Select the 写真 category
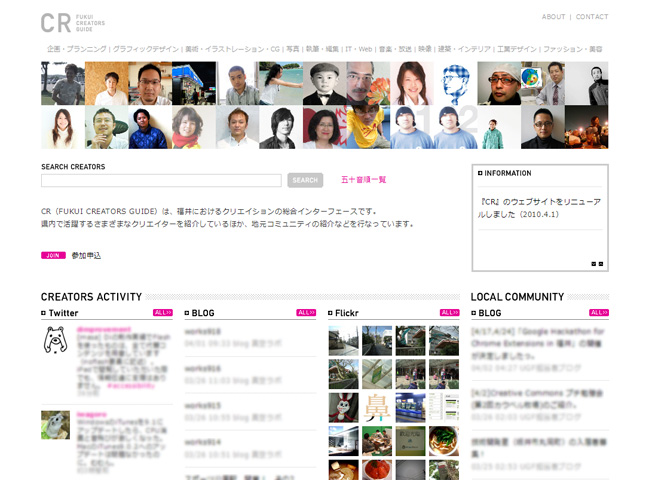This screenshot has width=649, height=480. [x=293, y=49]
